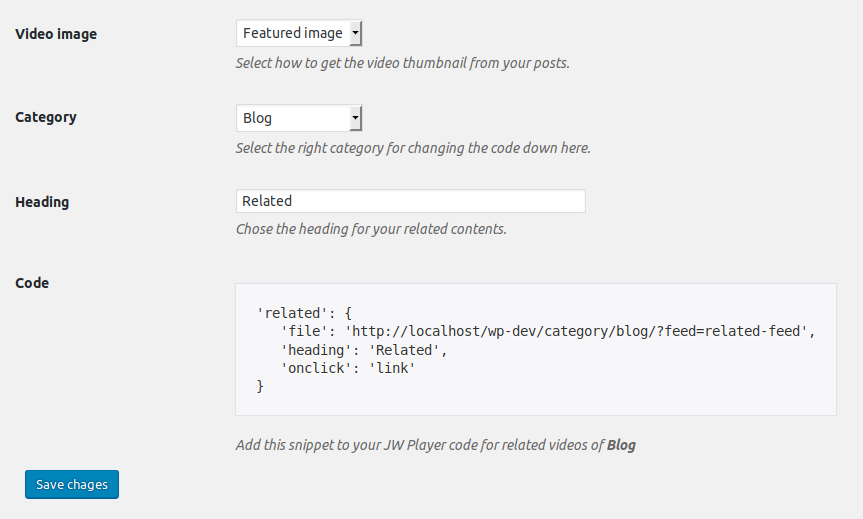Viewport: 863px width, 519px height.
Task: Click the closing brace of the code
Action: [x=260, y=386]
